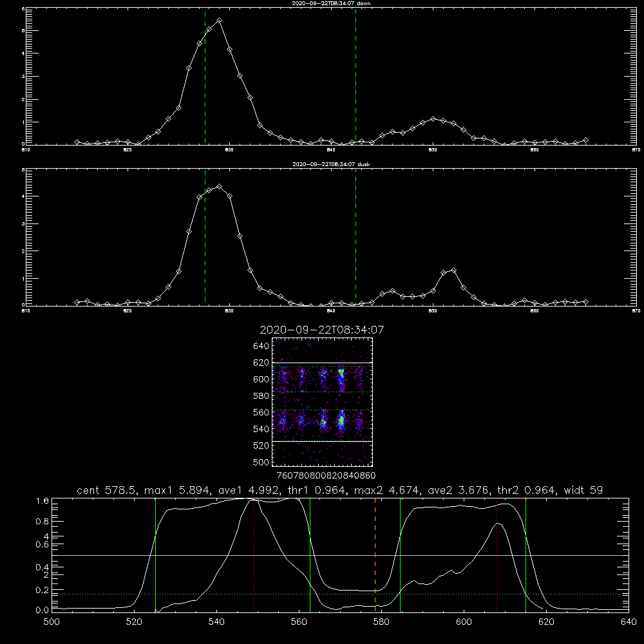Click spectral image y-axis label 540

click(x=261, y=429)
